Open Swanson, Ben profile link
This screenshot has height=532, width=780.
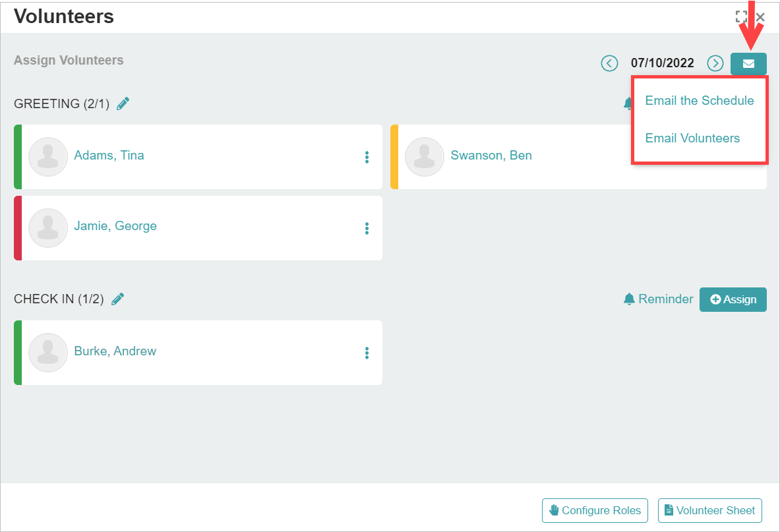click(x=491, y=155)
